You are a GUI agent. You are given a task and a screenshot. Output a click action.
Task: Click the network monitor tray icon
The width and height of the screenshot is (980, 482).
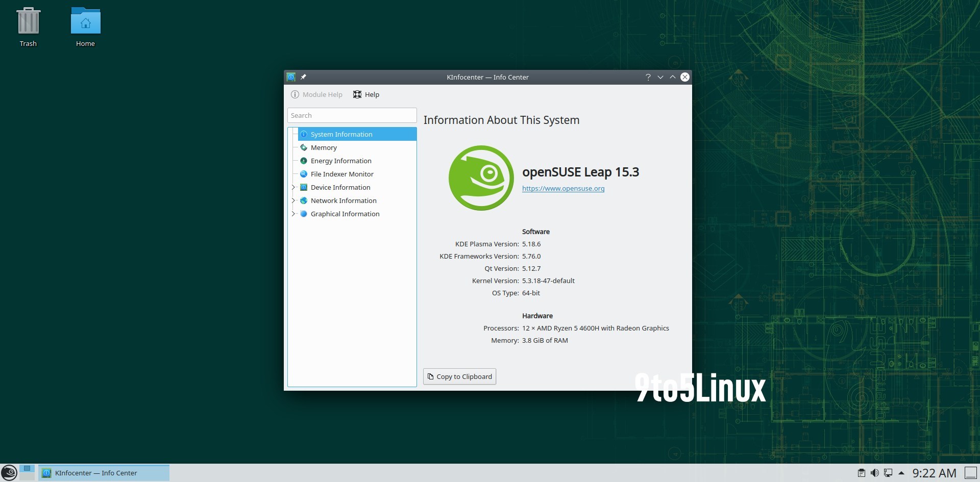point(889,473)
